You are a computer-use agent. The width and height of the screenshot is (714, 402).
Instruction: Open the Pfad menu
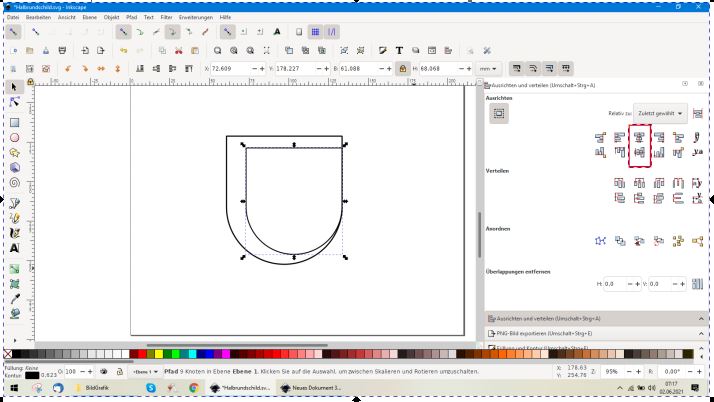tap(132, 17)
